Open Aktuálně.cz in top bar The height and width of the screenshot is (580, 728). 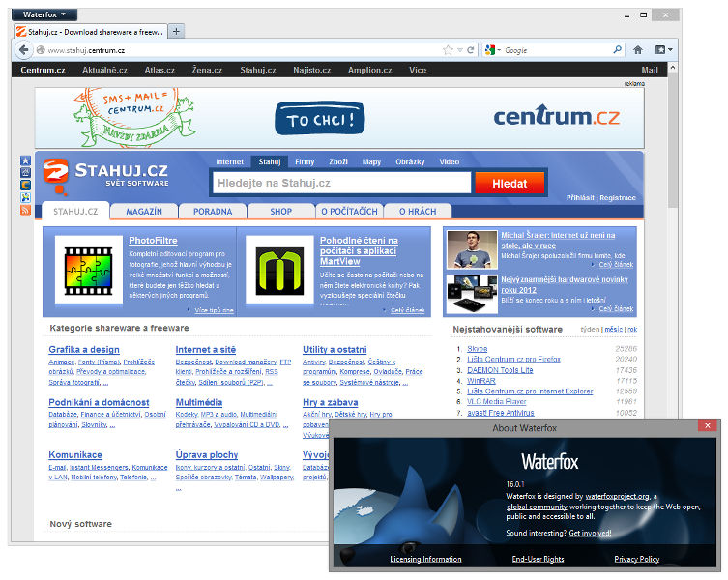click(104, 71)
